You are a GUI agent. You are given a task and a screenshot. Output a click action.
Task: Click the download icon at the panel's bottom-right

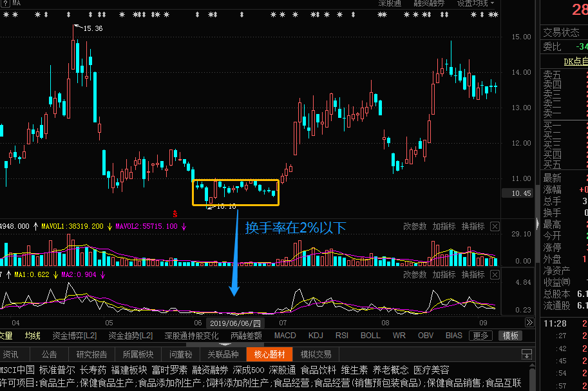(526, 354)
